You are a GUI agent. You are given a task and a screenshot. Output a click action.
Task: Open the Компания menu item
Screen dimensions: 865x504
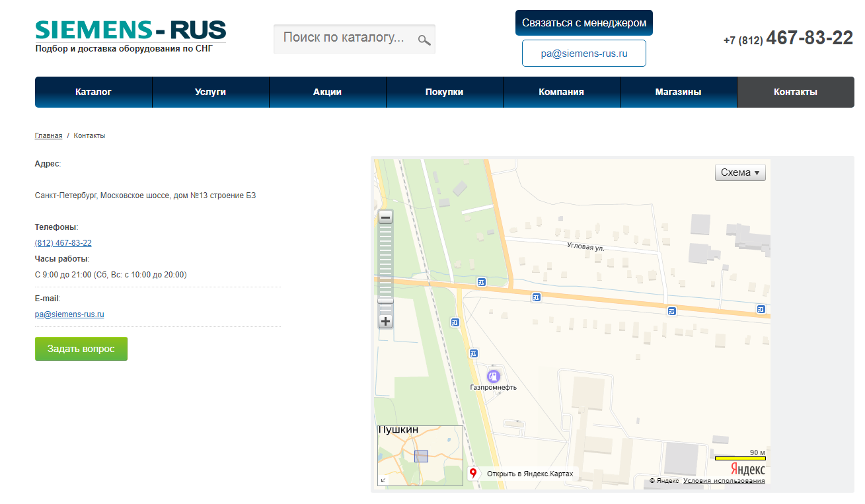coord(562,92)
